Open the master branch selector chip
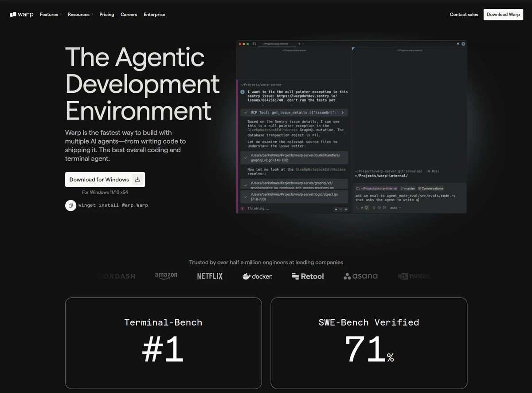 click(407, 189)
